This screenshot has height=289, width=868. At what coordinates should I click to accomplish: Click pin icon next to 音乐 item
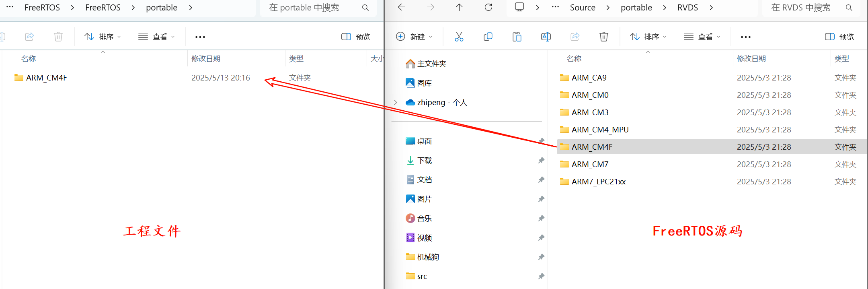point(541,218)
